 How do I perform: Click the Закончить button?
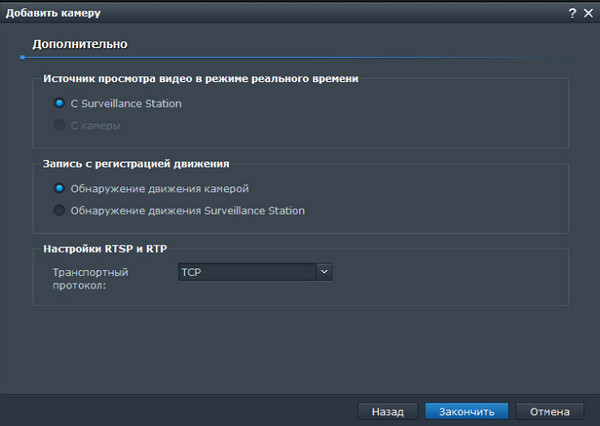(466, 411)
